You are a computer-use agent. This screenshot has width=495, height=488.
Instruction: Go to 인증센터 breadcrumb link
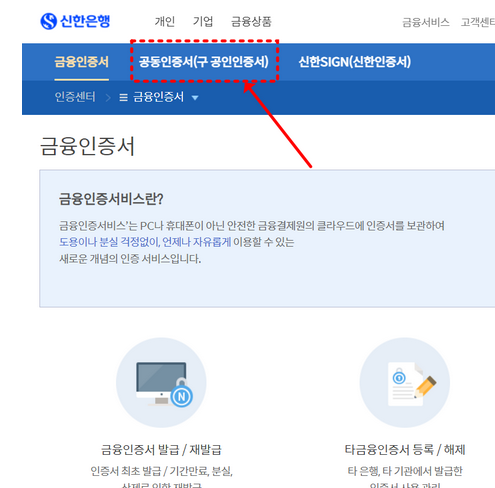[75, 97]
